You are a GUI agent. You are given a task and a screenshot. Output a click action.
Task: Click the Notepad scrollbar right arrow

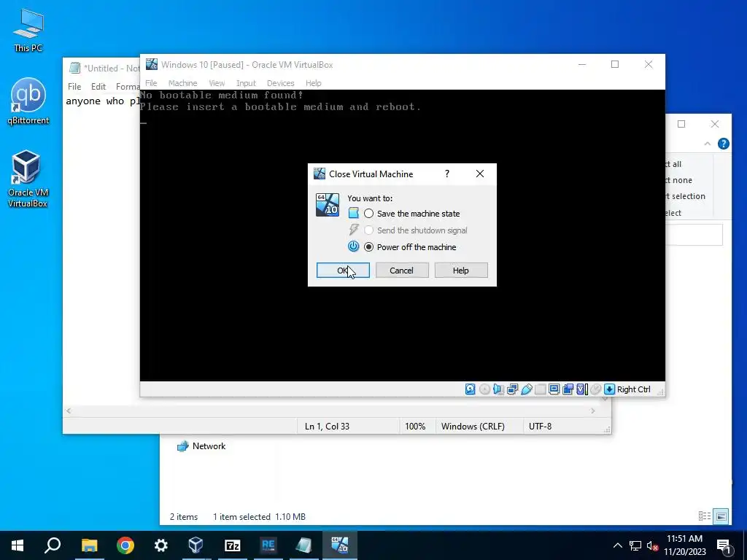click(592, 411)
